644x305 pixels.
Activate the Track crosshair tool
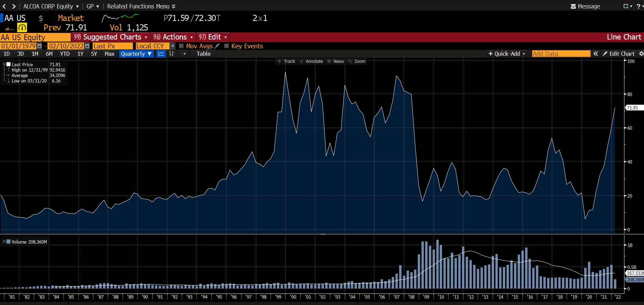tap(286, 61)
